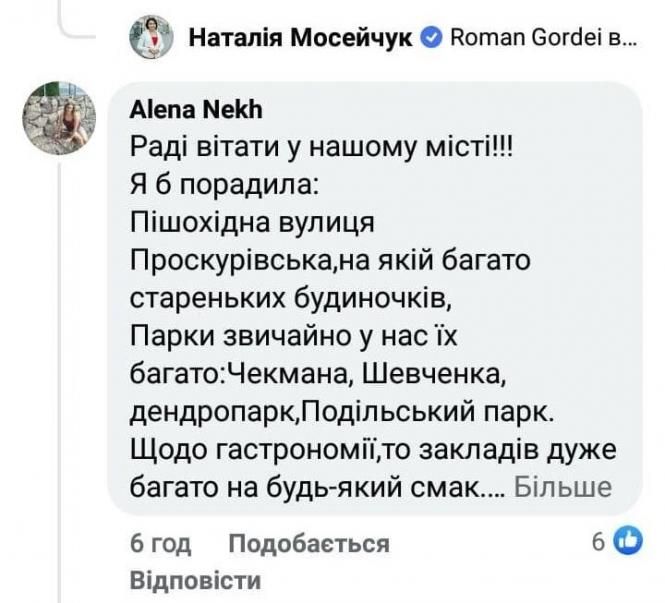Image resolution: width=665 pixels, height=603 pixels.
Task: Click the greeting line "Раді вітати у нашому місті!!!"
Action: pyautogui.click(x=322, y=147)
